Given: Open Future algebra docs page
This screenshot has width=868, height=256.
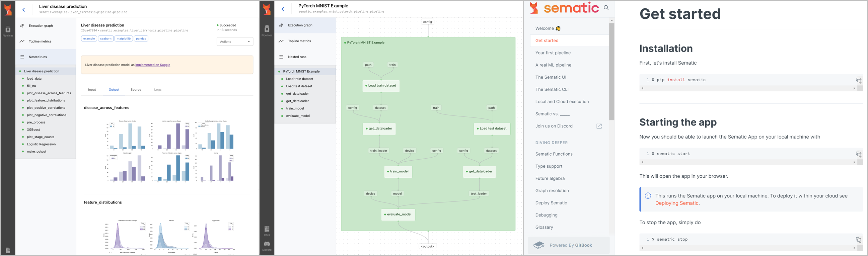Looking at the screenshot, I should click(569, 178).
